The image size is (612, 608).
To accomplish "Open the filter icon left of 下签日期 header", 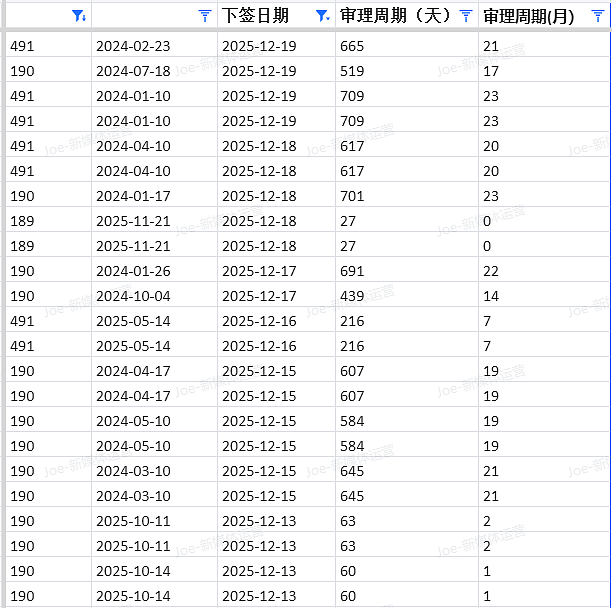I will (x=205, y=16).
